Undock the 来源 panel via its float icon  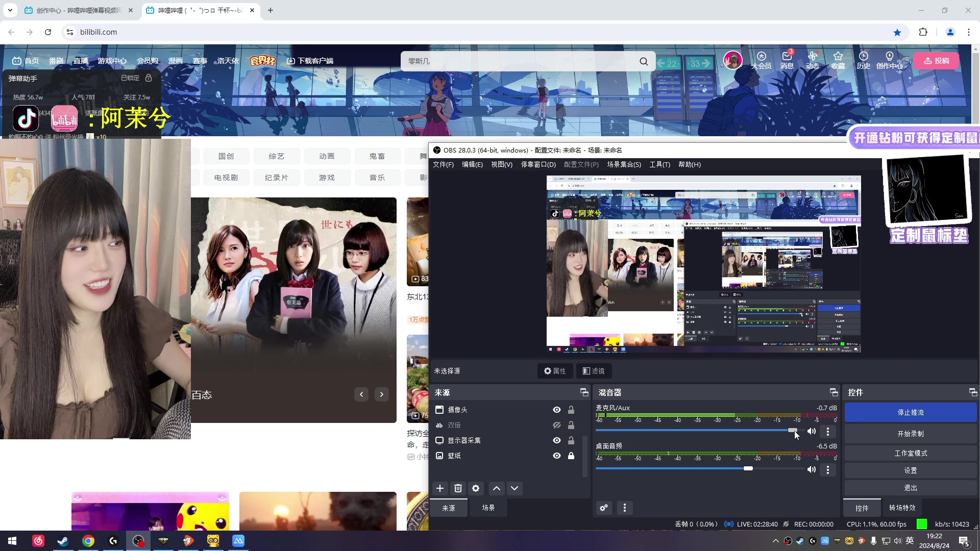tap(584, 392)
